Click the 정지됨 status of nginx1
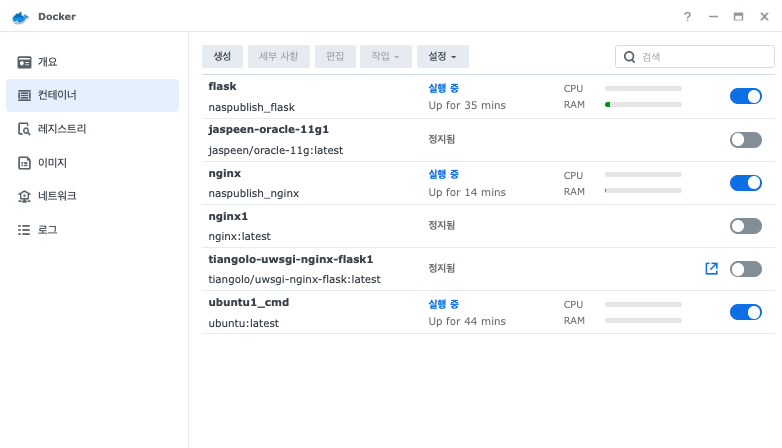The width and height of the screenshot is (782, 448). tap(441, 225)
